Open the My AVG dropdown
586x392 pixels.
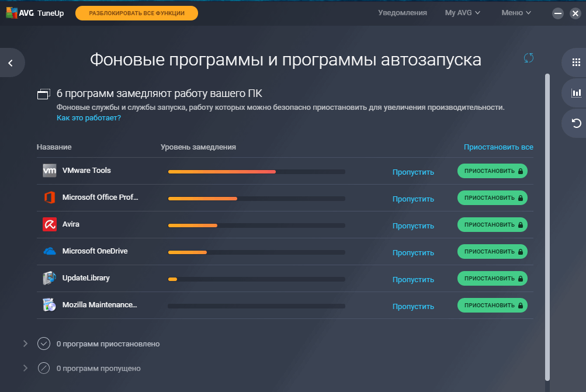[462, 13]
